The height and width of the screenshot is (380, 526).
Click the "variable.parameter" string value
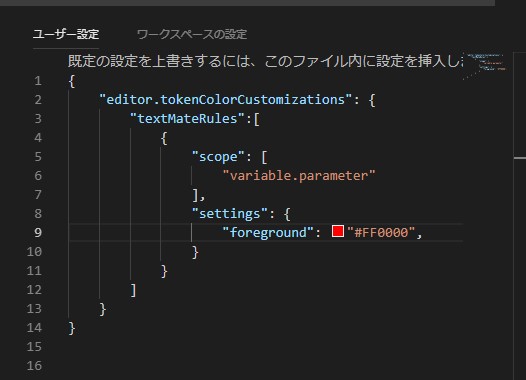[x=299, y=176]
